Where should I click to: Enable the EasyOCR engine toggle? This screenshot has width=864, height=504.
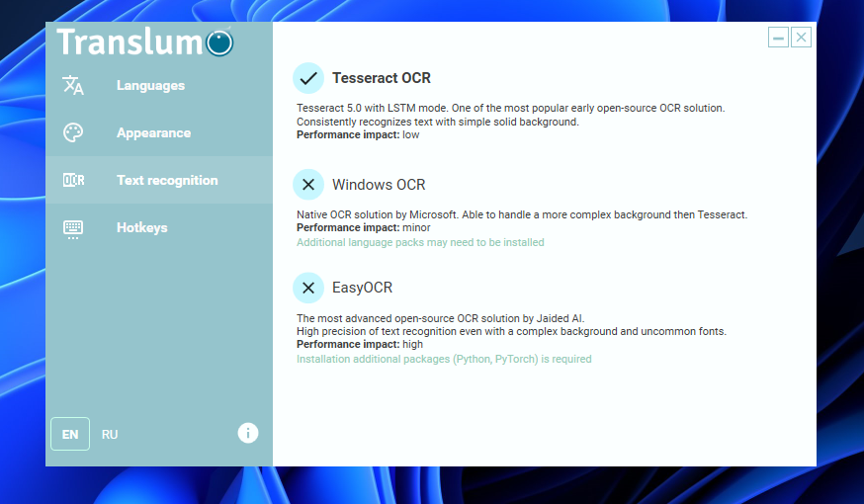[308, 288]
